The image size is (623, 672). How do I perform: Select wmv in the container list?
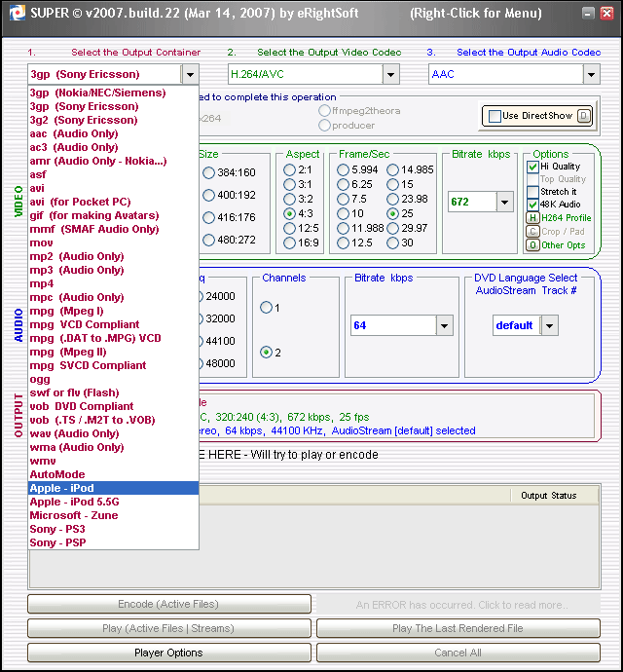pyautogui.click(x=114, y=461)
